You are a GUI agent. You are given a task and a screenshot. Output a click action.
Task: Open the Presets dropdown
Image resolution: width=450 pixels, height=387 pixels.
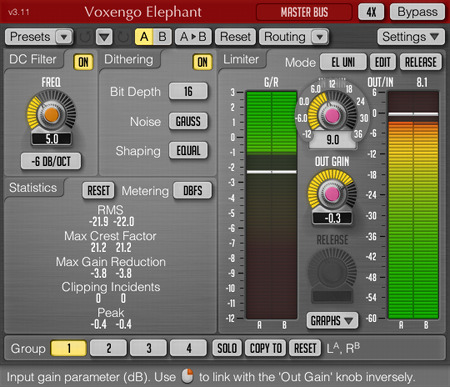pos(39,37)
